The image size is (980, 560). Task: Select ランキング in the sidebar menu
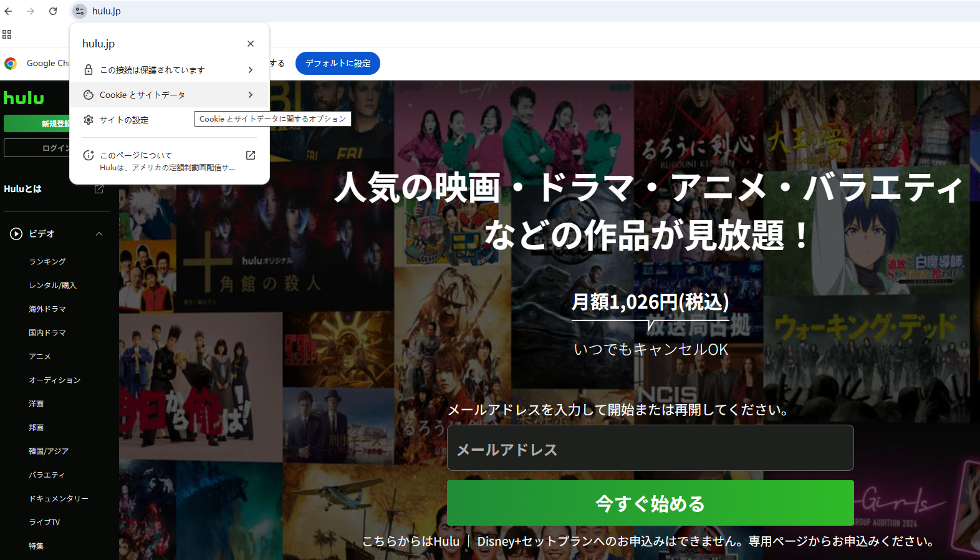(47, 261)
